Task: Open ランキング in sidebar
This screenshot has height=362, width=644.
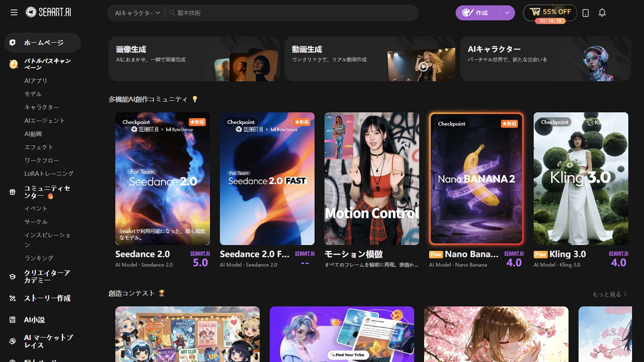Action: click(39, 258)
